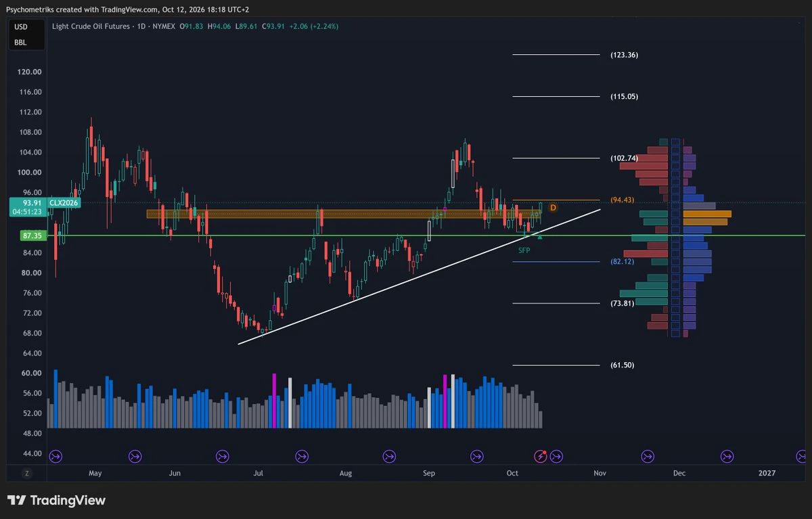Click the (123.36) level label

click(624, 55)
